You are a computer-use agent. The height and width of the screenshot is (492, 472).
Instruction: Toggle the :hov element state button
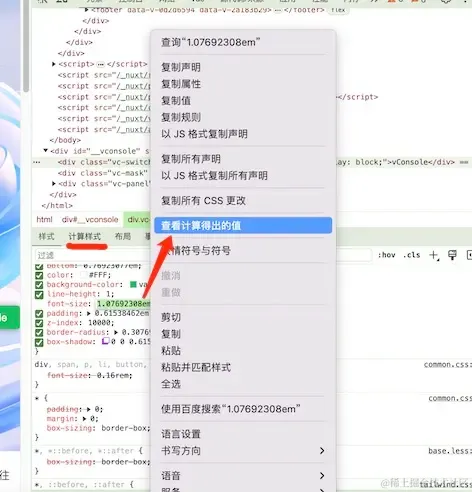[x=386, y=255]
